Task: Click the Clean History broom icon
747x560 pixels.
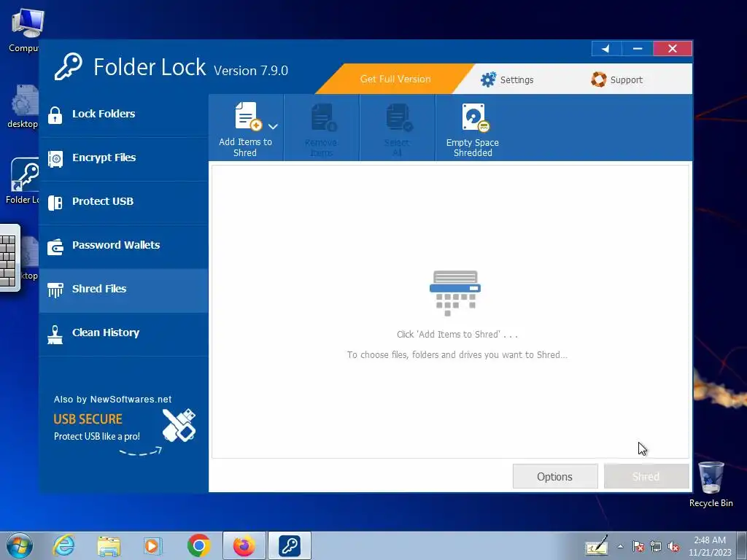Action: [x=55, y=334]
